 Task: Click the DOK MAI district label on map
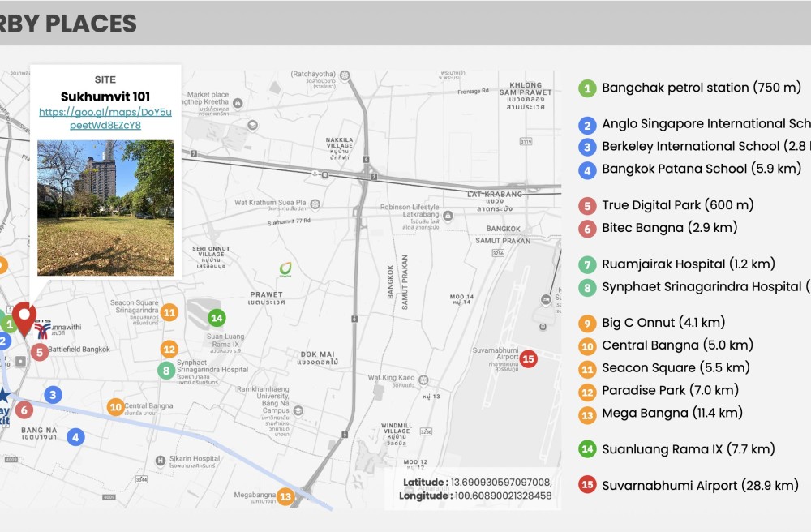318,358
